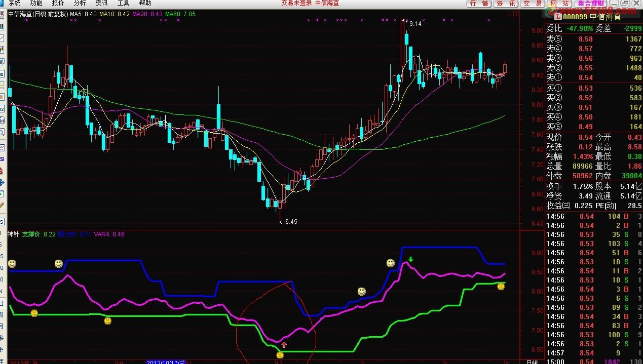The height and width of the screenshot is (364, 643).
Task: Click the 2012/10/17 date marker on time axis
Action: (166, 362)
